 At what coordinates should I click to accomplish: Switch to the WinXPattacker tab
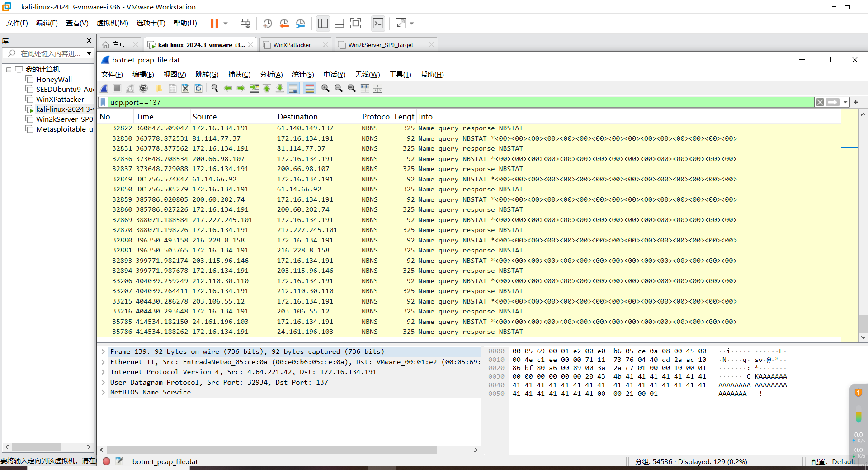[296, 45]
